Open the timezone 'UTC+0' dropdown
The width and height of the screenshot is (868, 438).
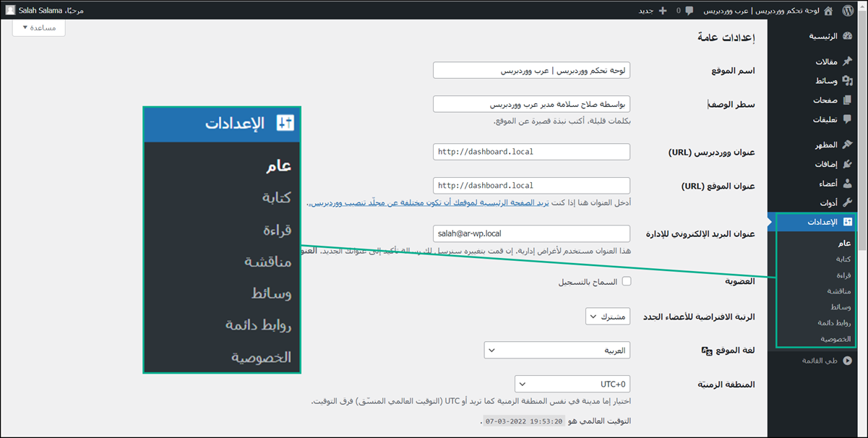click(572, 384)
